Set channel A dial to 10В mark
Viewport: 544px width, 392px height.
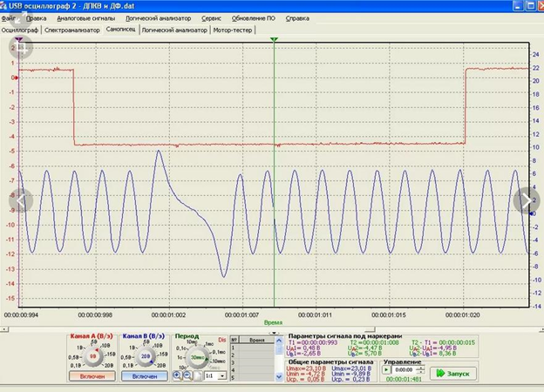click(x=105, y=346)
